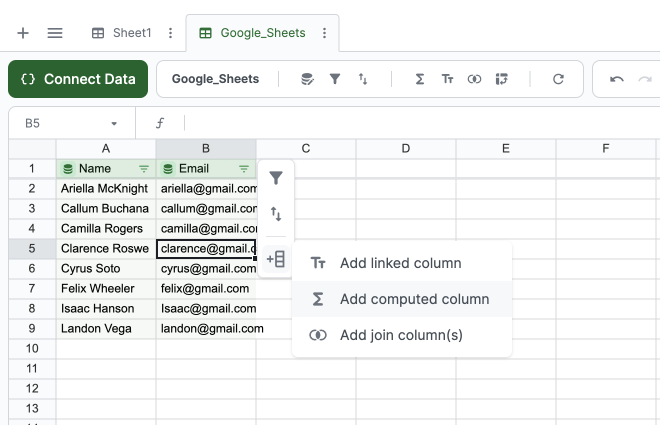Click the undo arrow icon
660x425 pixels.
pos(617,79)
